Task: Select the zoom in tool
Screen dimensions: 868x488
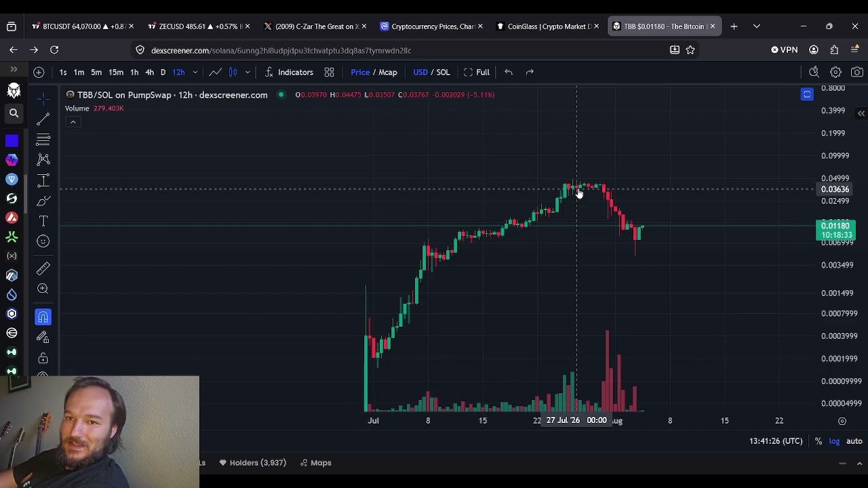Action: (43, 289)
